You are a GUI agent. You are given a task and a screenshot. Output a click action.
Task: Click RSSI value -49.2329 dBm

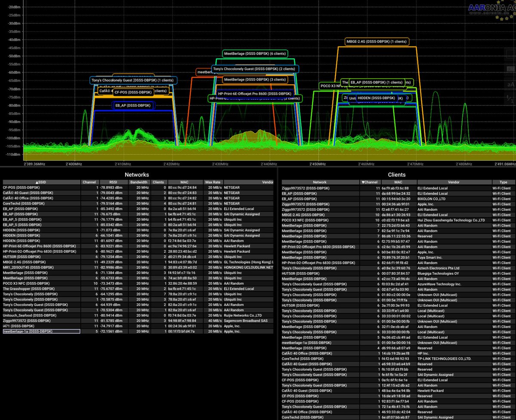(x=111, y=262)
